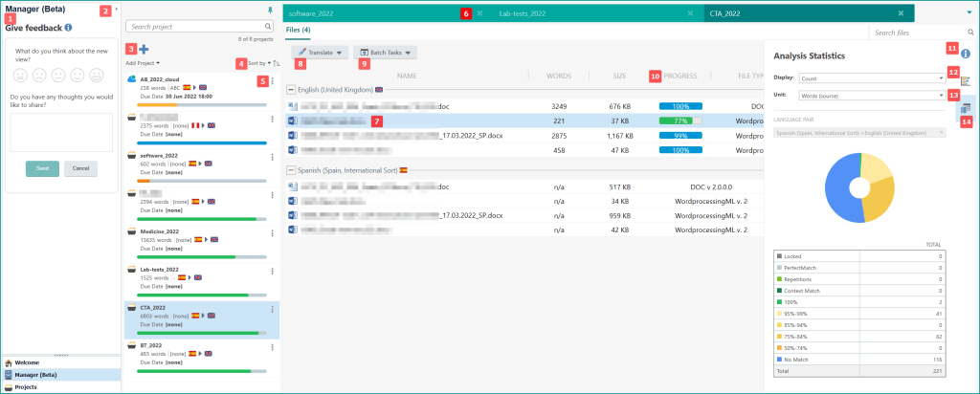Image resolution: width=980 pixels, height=394 pixels.
Task: Click the Cancel button in feedback form
Action: [80, 167]
